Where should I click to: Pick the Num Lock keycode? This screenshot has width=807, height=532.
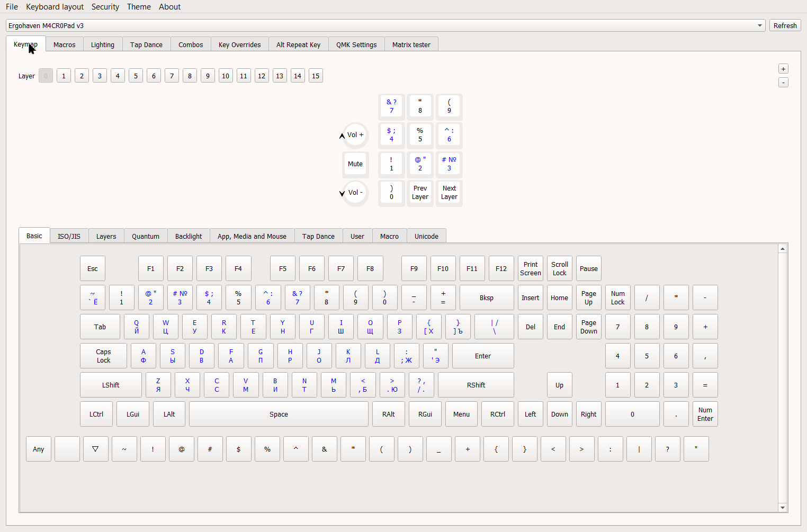pos(617,297)
